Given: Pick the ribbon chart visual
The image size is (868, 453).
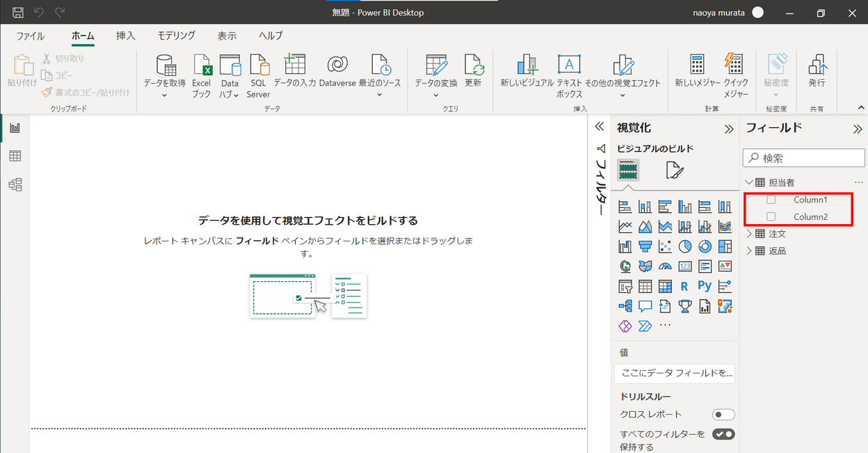Looking at the screenshot, I should [x=725, y=227].
